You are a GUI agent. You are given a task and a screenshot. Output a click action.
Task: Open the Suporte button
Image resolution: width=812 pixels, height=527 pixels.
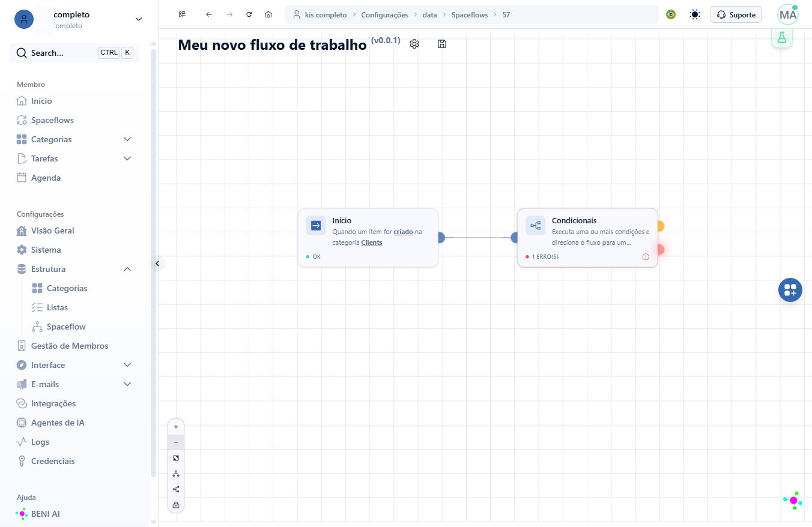point(736,14)
